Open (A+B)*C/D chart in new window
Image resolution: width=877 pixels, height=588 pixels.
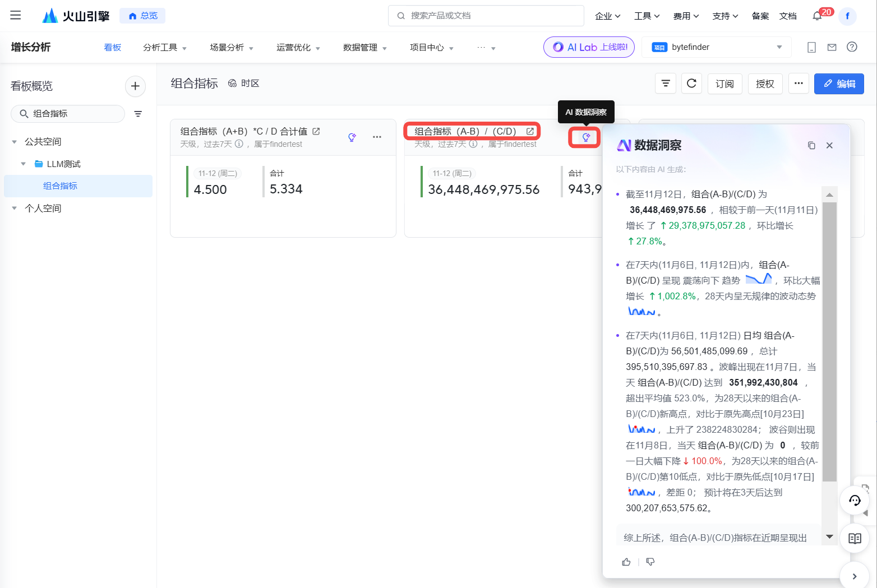316,131
